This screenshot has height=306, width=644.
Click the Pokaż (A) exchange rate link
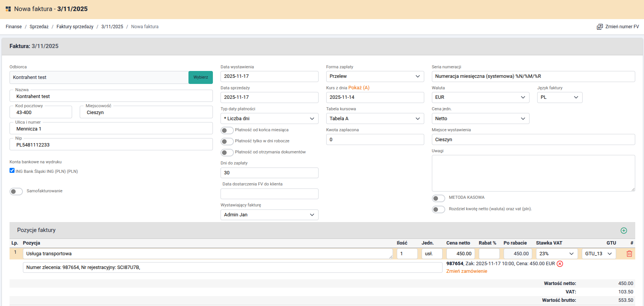tap(359, 88)
